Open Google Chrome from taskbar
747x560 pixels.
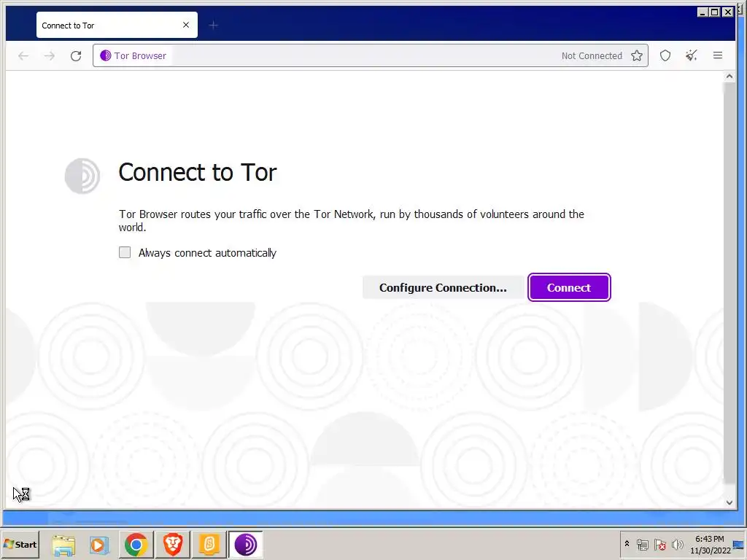tap(136, 544)
